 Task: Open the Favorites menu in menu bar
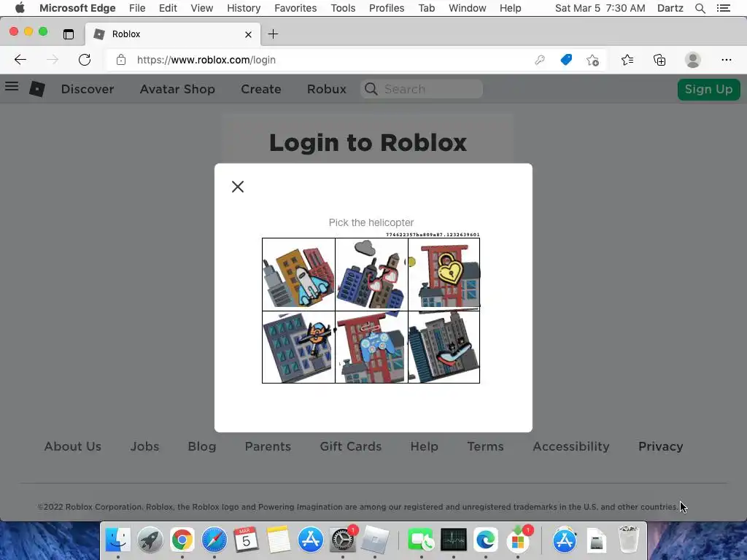295,8
